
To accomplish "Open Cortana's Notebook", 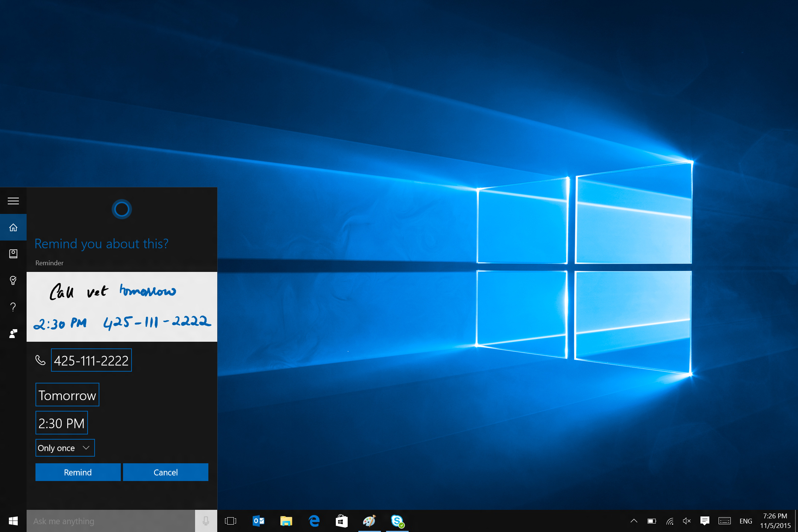I will point(13,253).
